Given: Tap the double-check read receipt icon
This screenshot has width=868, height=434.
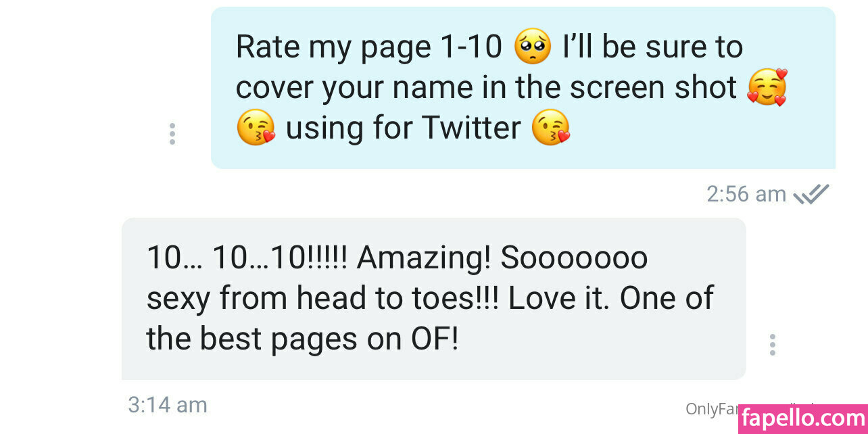Looking at the screenshot, I should click(x=811, y=195).
